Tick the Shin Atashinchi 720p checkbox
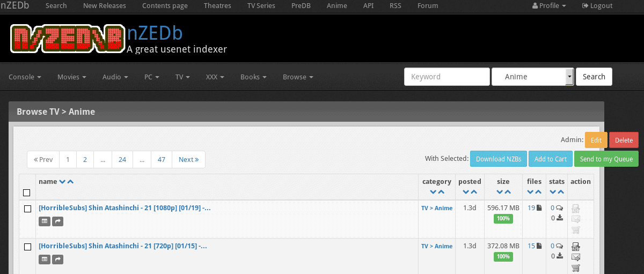 27,247
